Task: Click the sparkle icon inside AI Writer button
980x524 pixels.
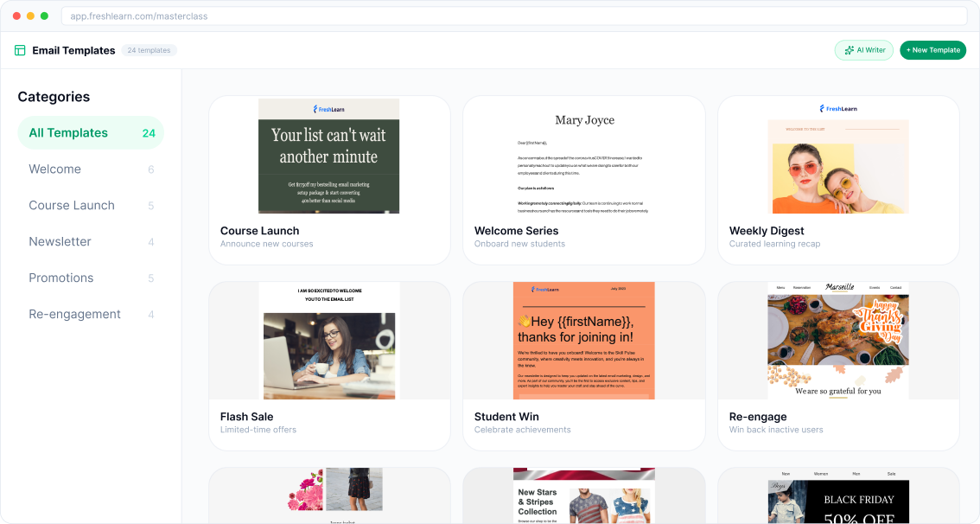Action: [x=850, y=50]
